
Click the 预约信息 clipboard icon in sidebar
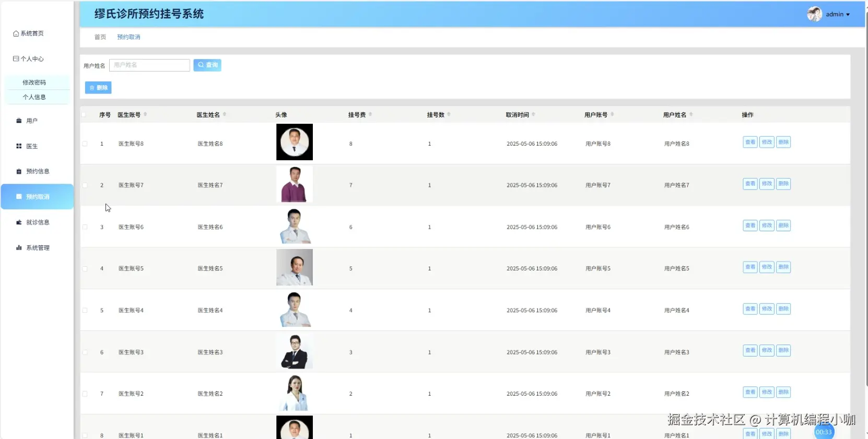(19, 171)
